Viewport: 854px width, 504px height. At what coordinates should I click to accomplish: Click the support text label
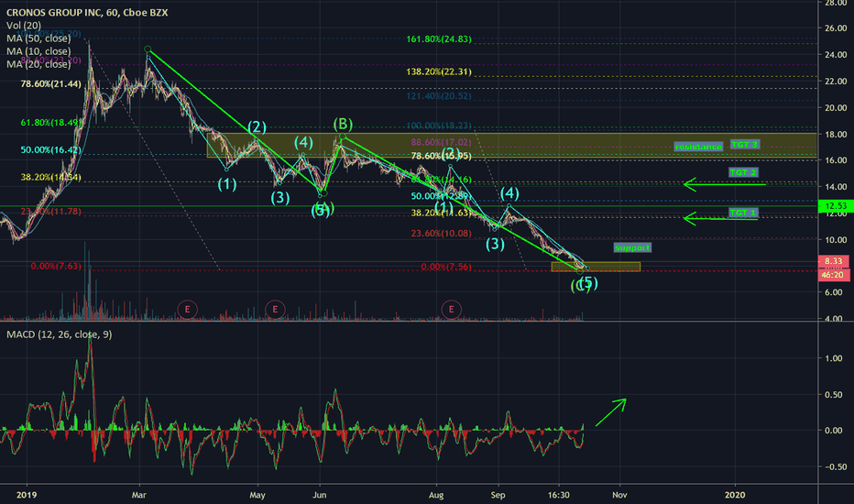(x=632, y=247)
